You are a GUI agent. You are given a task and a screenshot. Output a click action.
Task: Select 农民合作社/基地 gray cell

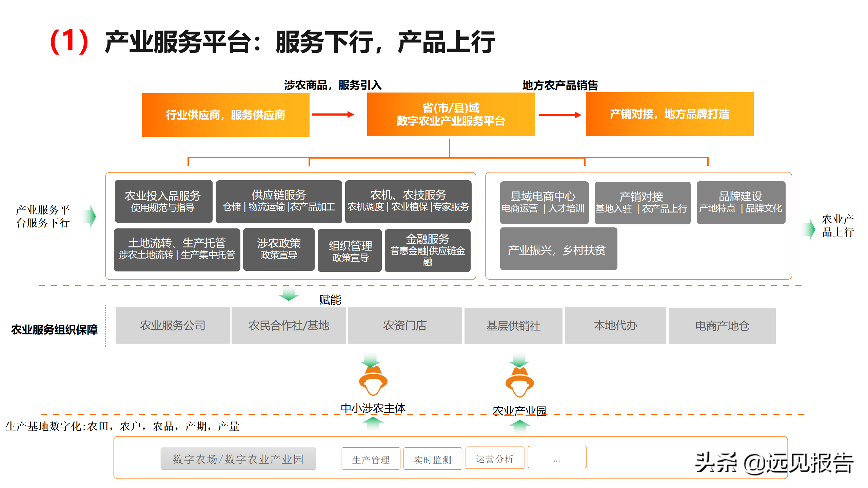(x=289, y=326)
